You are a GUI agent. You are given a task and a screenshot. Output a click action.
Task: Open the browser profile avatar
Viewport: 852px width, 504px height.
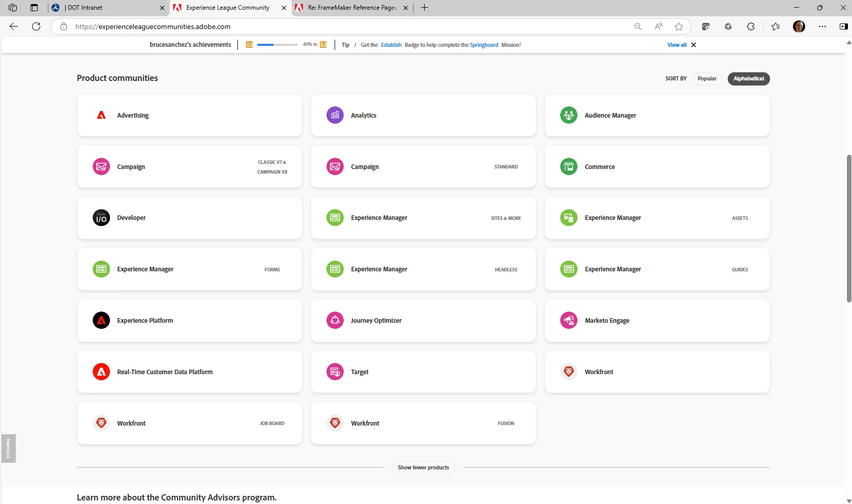[799, 26]
